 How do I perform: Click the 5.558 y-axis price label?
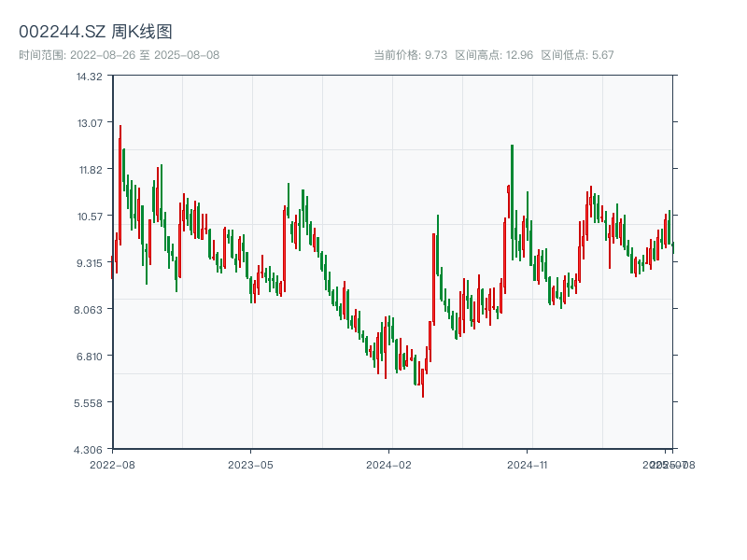pyautogui.click(x=90, y=403)
